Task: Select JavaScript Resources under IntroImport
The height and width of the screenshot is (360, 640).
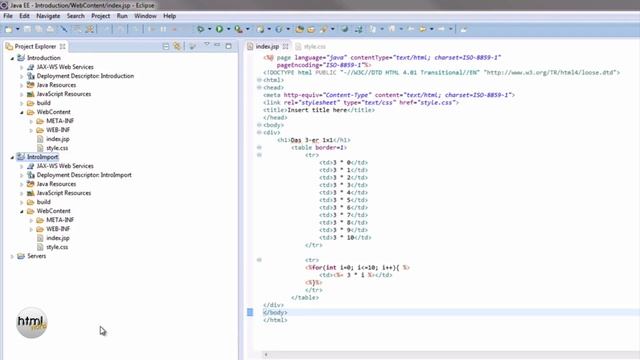Action: tap(63, 193)
